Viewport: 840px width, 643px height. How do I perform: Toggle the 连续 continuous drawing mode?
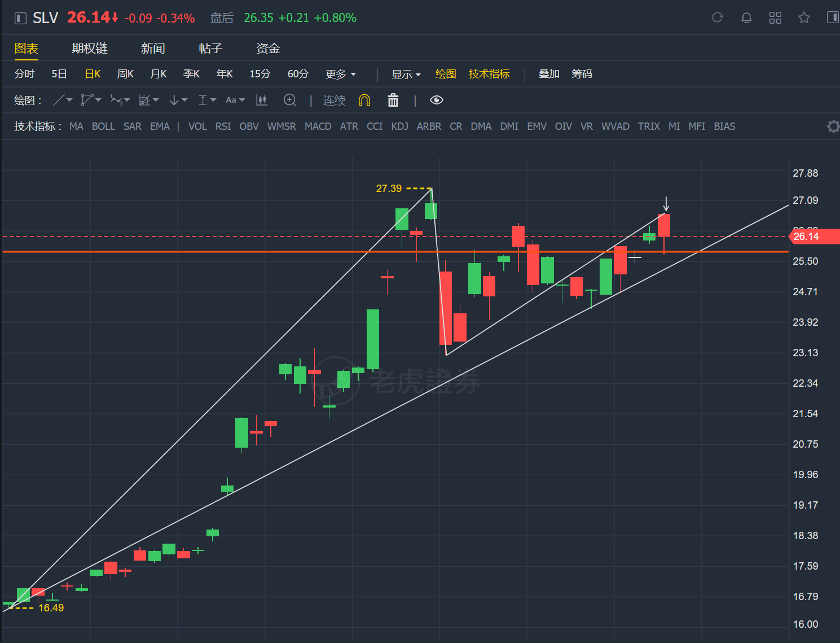click(x=334, y=100)
